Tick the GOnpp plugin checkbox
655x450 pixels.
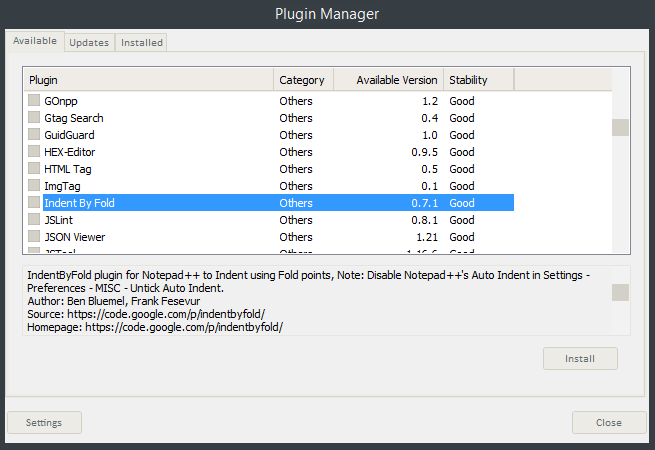34,100
